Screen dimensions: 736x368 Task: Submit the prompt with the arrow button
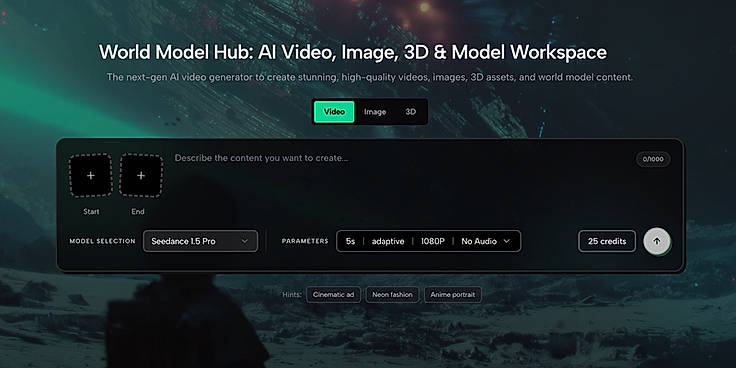click(x=657, y=241)
